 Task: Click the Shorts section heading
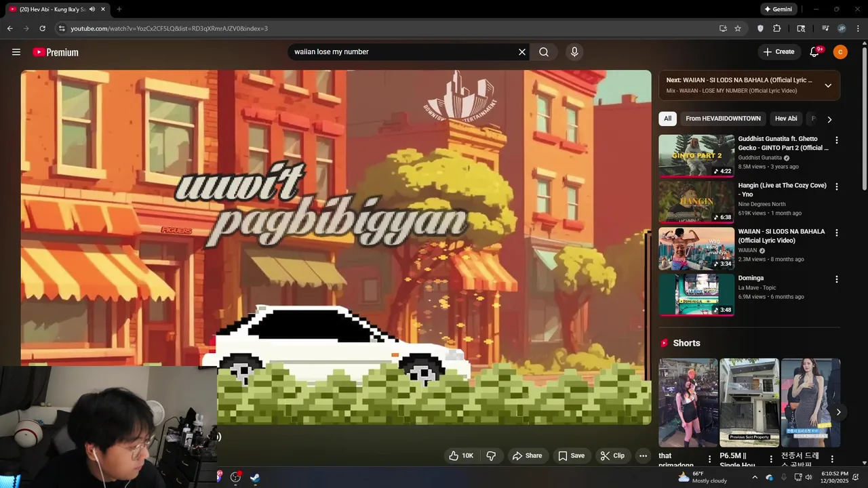(686, 343)
